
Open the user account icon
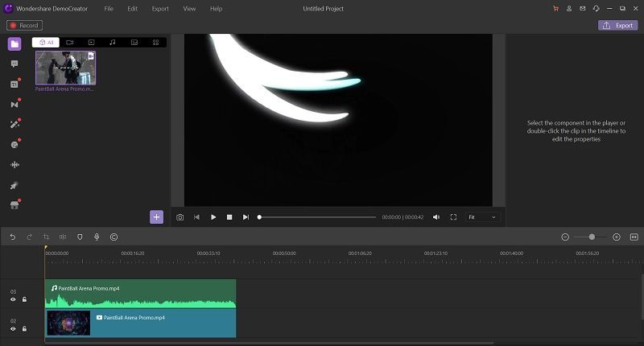569,9
